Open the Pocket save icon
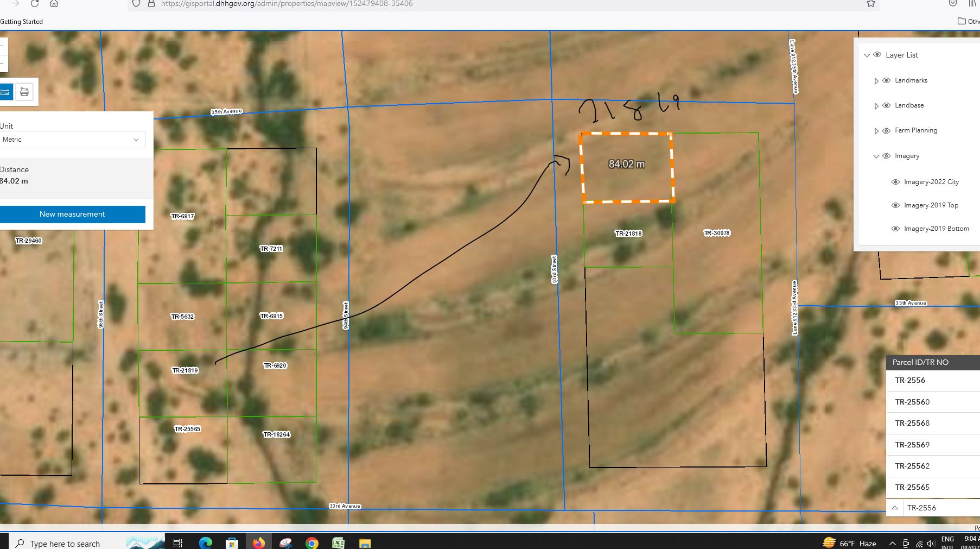The width and height of the screenshot is (980, 549). (x=953, y=3)
